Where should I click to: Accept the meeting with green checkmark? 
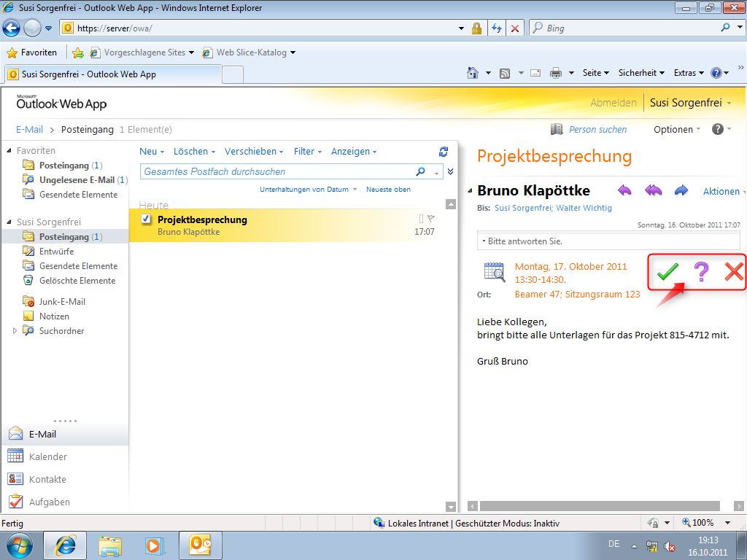(x=667, y=272)
